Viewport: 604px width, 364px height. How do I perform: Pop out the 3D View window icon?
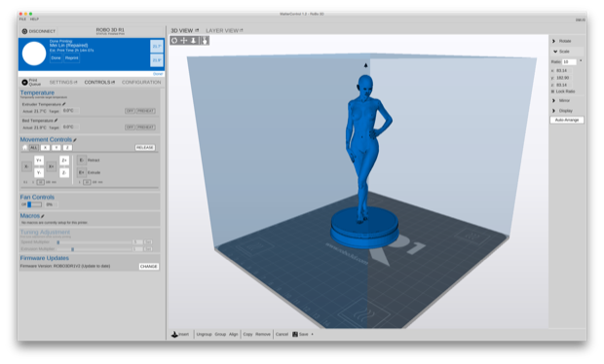pyautogui.click(x=197, y=30)
